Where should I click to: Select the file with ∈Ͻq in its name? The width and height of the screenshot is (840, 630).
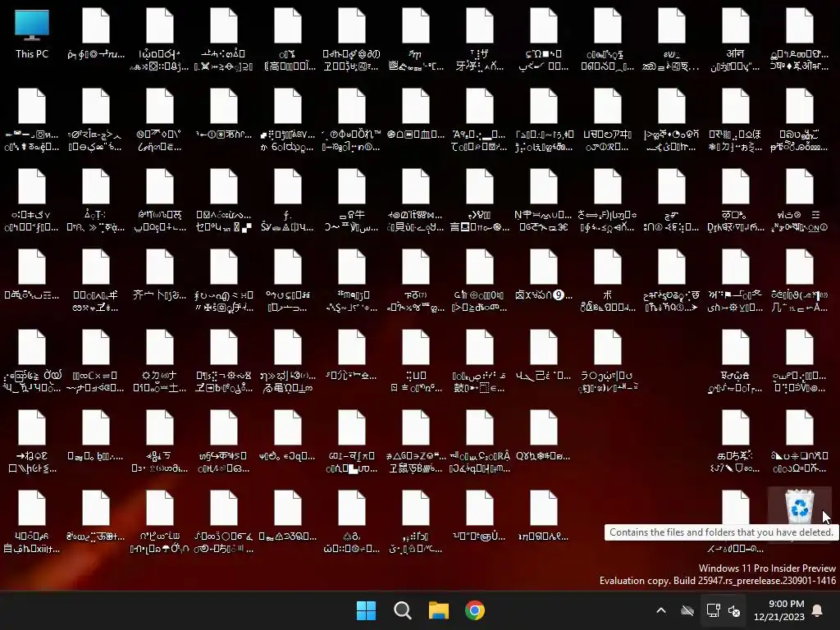[288, 436]
